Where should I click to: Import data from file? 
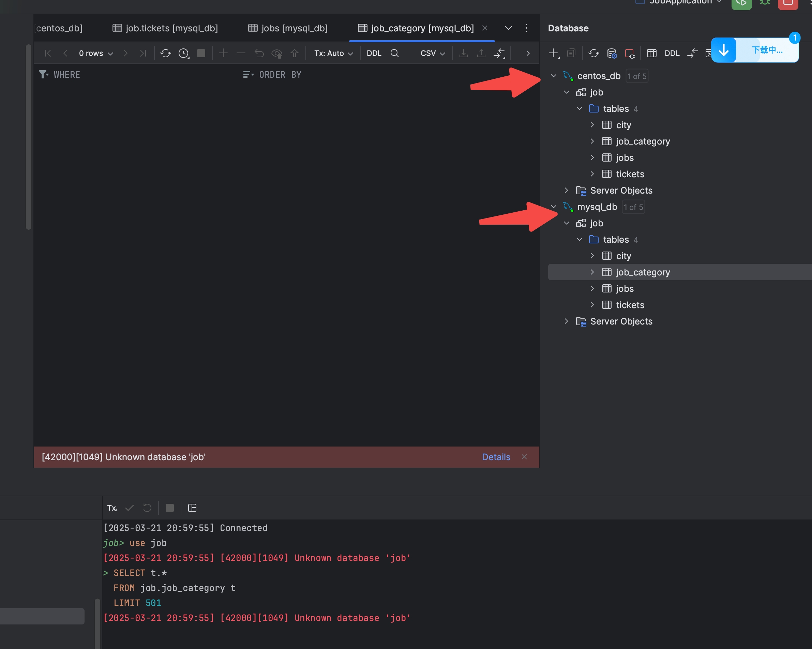(481, 53)
